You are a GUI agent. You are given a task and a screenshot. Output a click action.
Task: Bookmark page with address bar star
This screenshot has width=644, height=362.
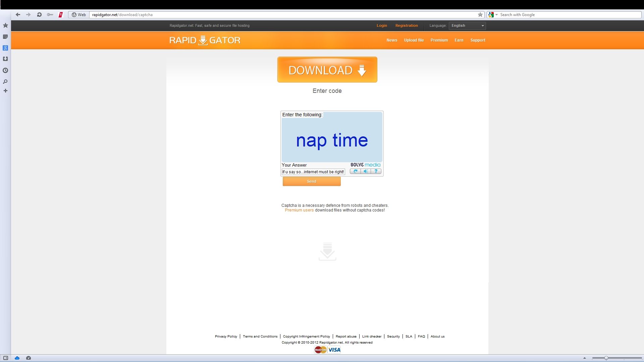(x=480, y=15)
